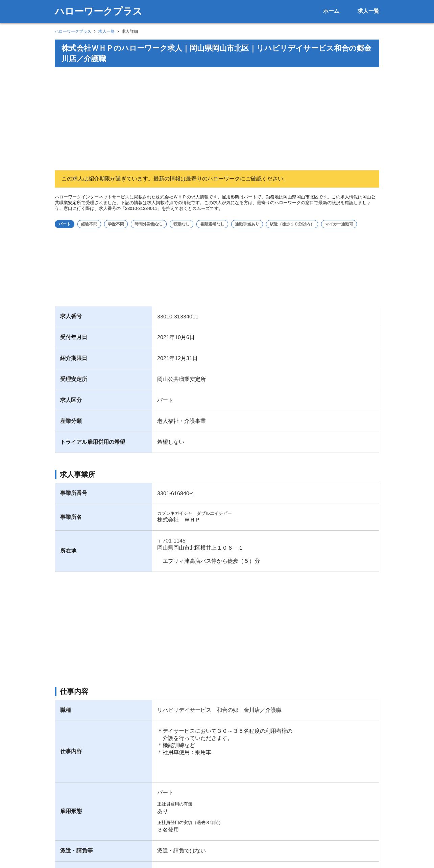Go to ハローワークプラス breadcrumb link
The height and width of the screenshot is (868, 434).
(x=73, y=31)
